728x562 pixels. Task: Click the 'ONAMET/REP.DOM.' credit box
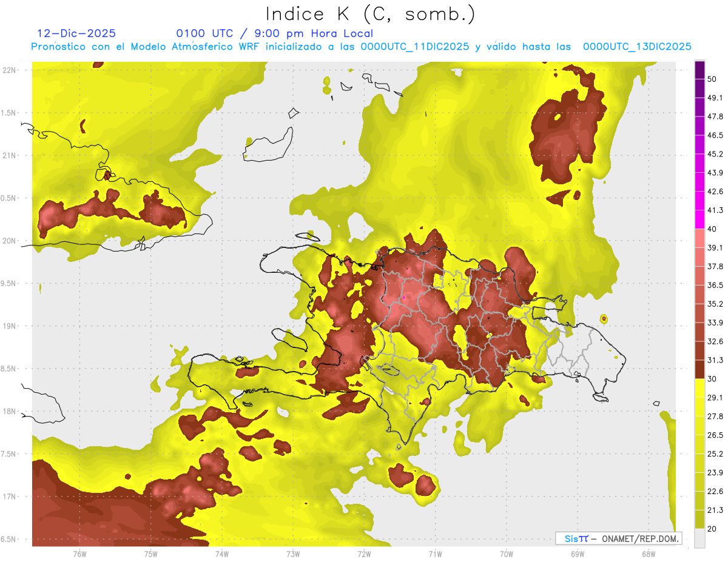pos(619,538)
